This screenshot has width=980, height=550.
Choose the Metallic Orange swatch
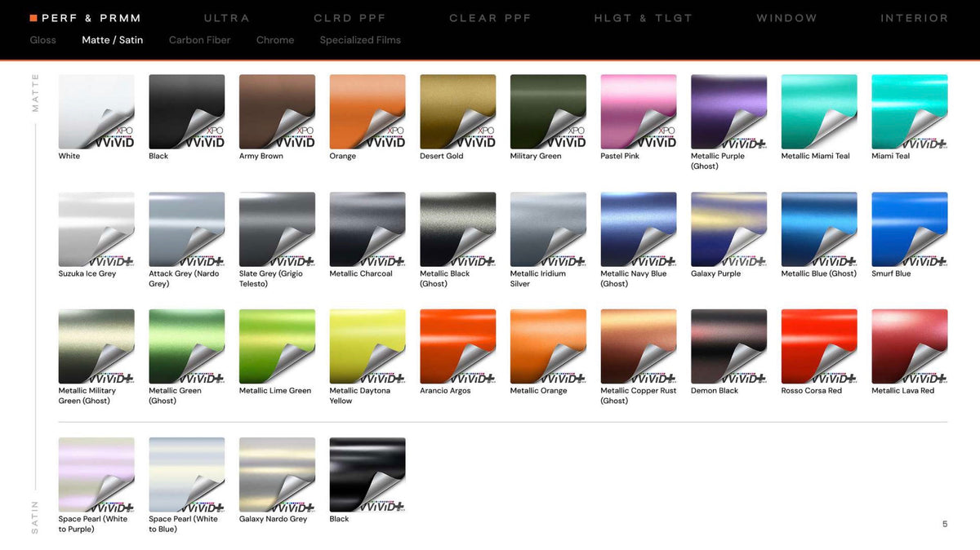548,346
